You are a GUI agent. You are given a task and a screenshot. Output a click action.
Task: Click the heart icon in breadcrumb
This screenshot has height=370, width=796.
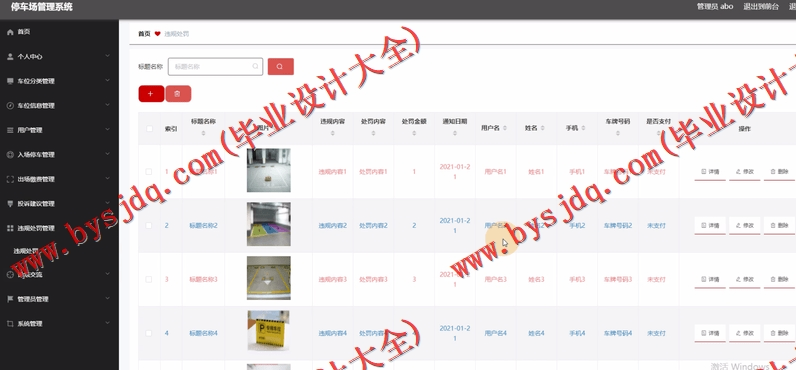tap(158, 34)
